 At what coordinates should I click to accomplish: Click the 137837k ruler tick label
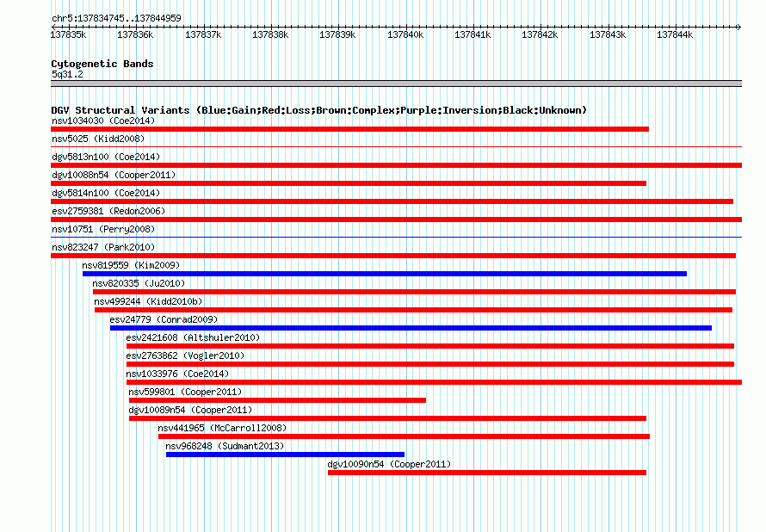(x=203, y=34)
